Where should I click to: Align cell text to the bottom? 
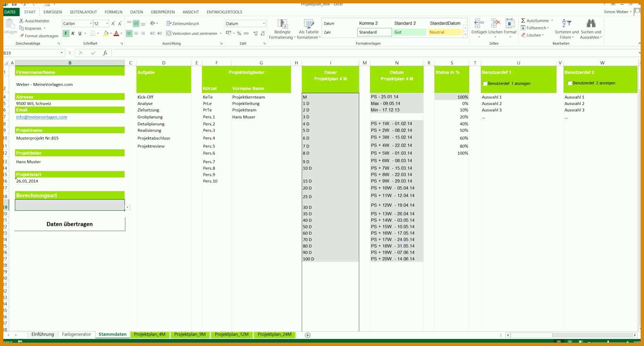pyautogui.click(x=143, y=23)
